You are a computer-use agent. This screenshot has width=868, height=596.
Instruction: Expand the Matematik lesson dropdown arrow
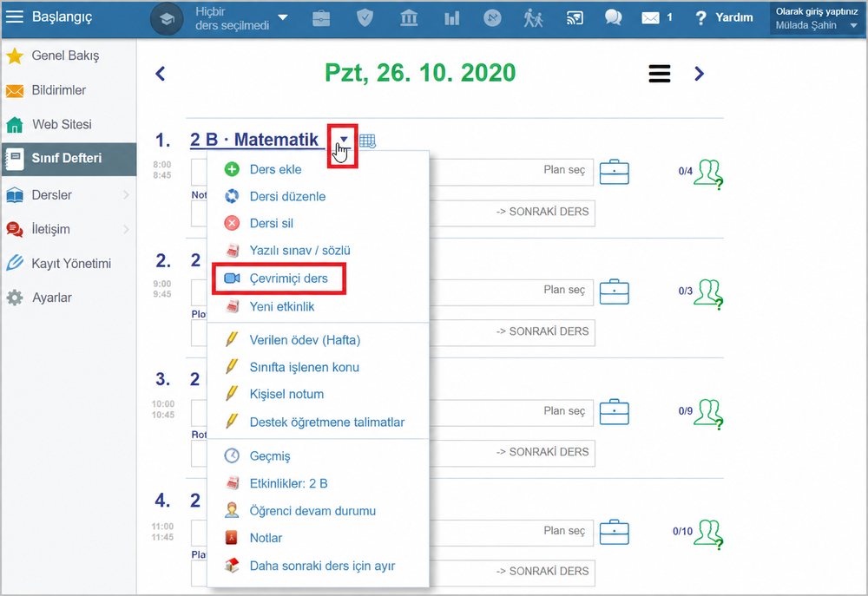[344, 140]
